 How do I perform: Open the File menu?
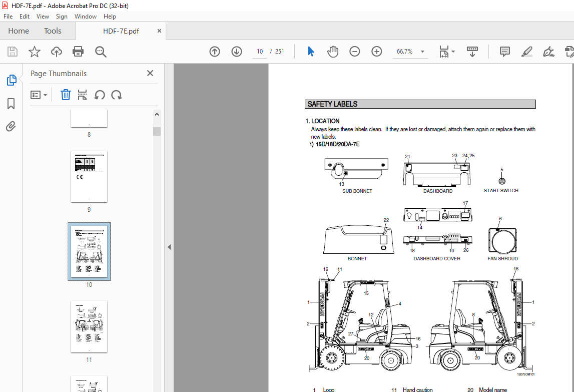coord(8,17)
